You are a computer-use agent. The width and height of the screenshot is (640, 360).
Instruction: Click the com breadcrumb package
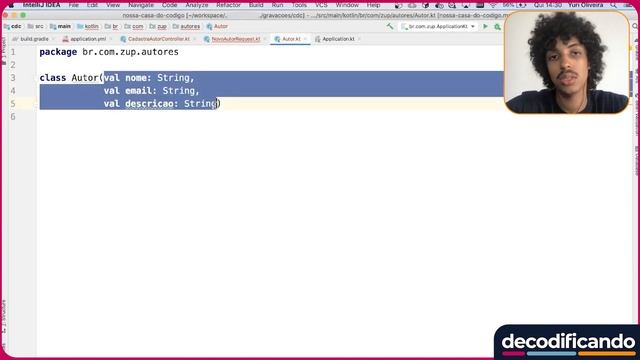point(134,27)
